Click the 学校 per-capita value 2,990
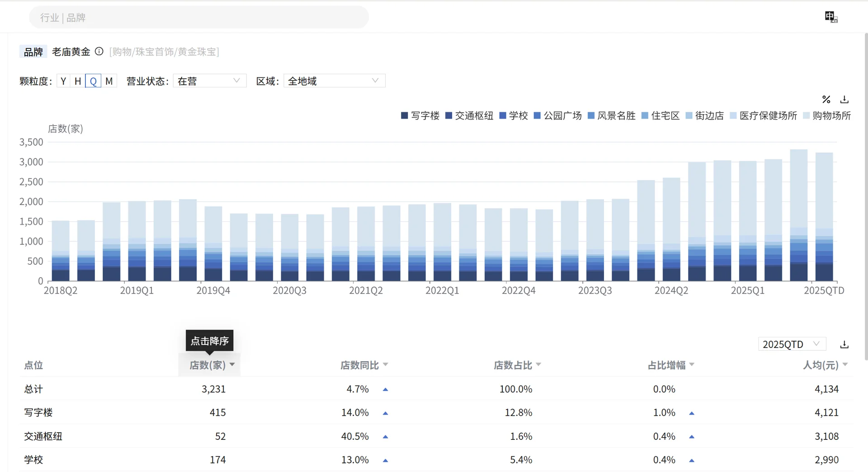This screenshot has height=472, width=868. coord(826,460)
